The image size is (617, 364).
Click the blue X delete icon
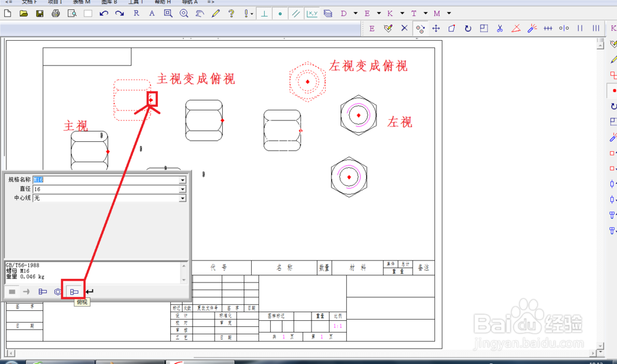coord(404,28)
